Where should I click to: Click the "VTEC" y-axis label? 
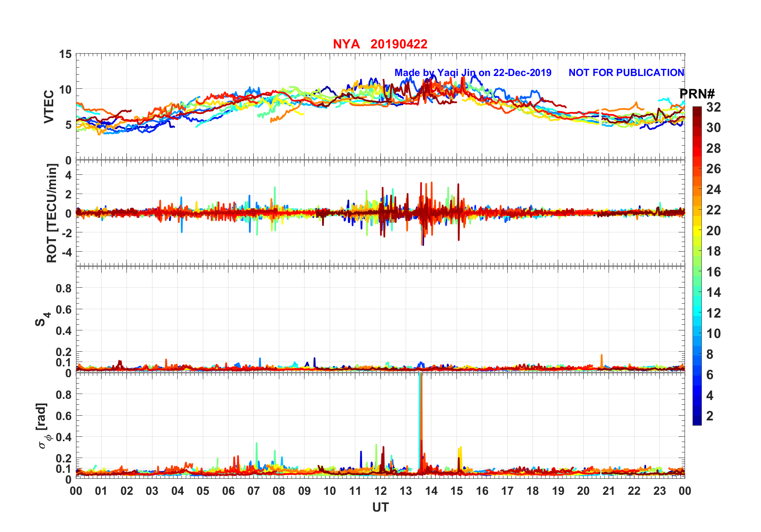pos(49,107)
